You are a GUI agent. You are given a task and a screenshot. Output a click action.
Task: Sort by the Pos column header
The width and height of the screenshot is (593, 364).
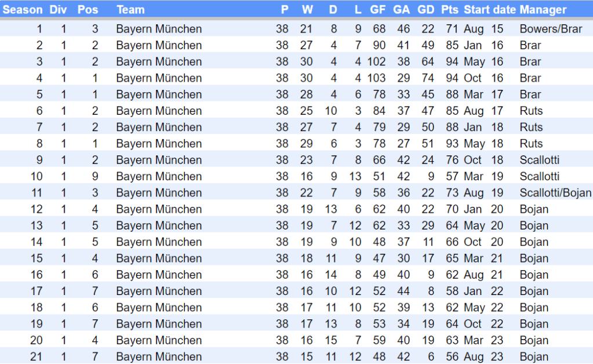click(x=88, y=10)
